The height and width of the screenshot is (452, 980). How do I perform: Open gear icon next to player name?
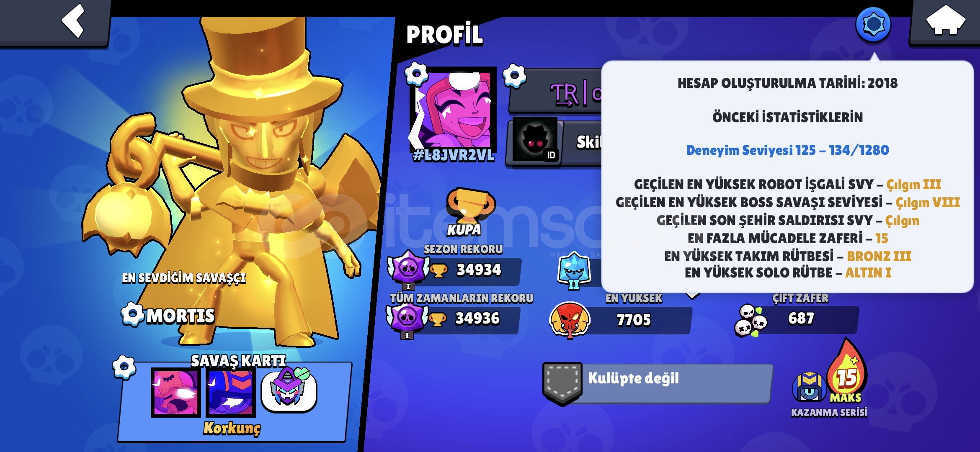(514, 76)
